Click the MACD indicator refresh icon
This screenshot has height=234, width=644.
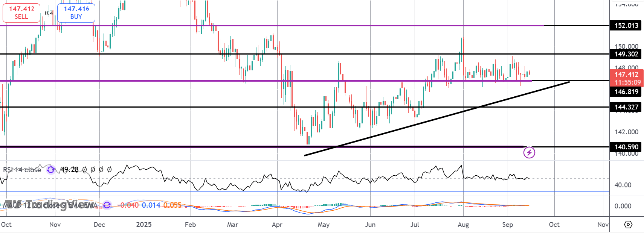point(107,205)
